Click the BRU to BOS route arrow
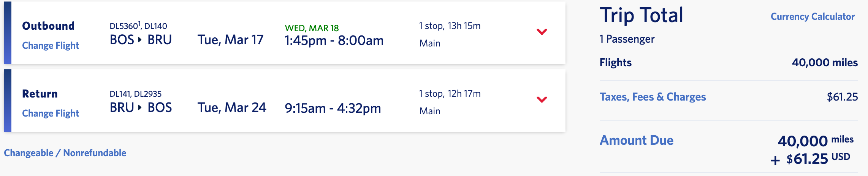 click(x=140, y=107)
